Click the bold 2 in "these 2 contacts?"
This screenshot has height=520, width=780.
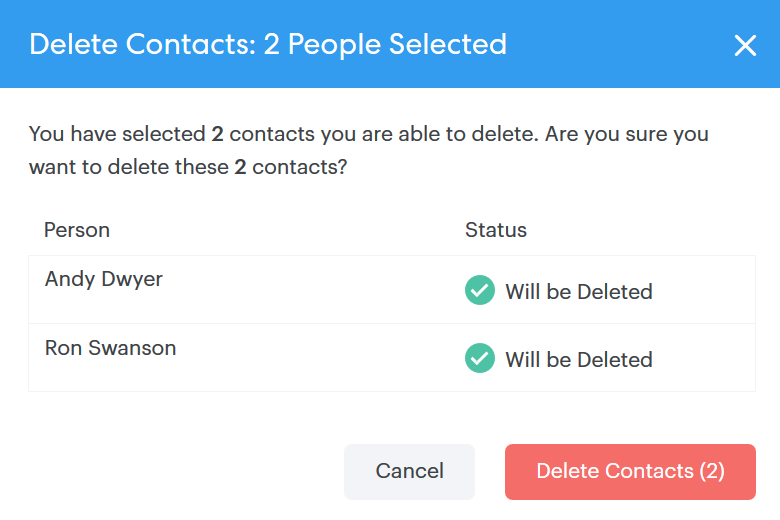[240, 167]
